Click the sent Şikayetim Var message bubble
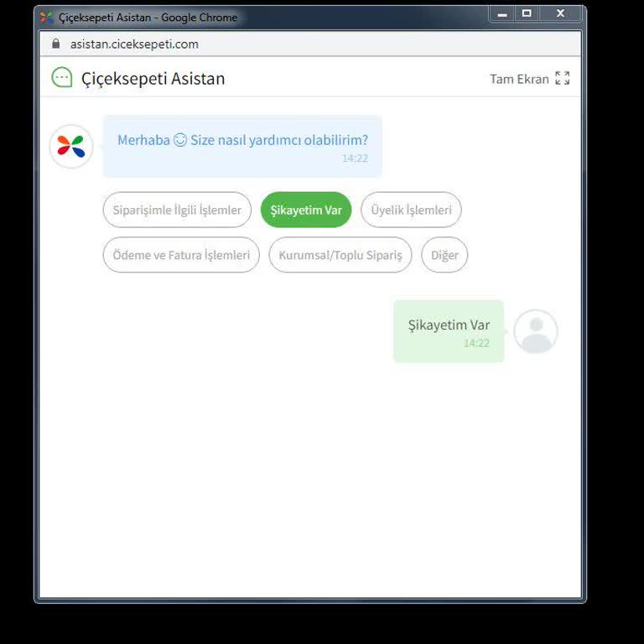Image resolution: width=644 pixels, height=644 pixels. click(449, 331)
